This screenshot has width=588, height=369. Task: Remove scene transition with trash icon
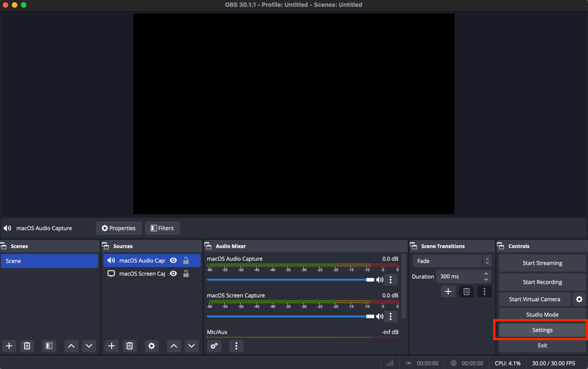pos(466,291)
